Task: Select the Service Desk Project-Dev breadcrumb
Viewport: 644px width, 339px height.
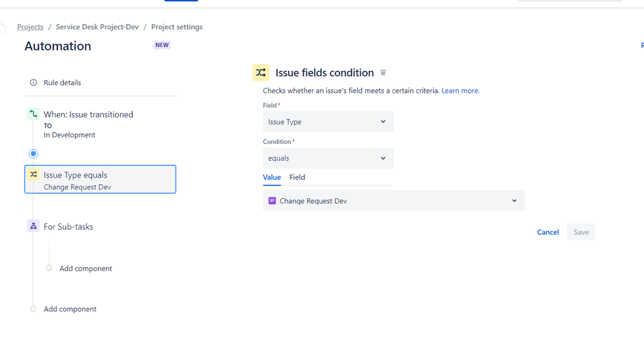Action: click(x=97, y=27)
